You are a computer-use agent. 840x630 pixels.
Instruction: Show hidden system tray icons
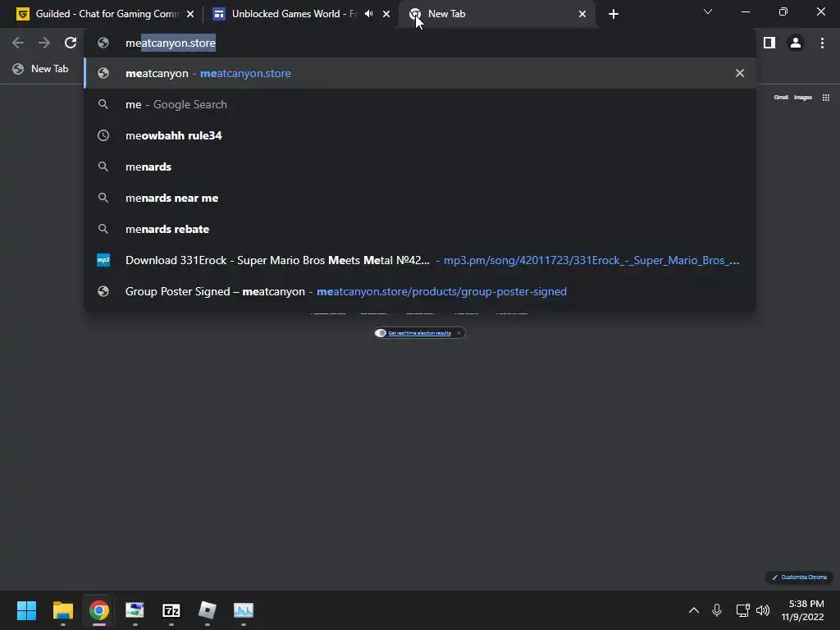[x=694, y=610]
